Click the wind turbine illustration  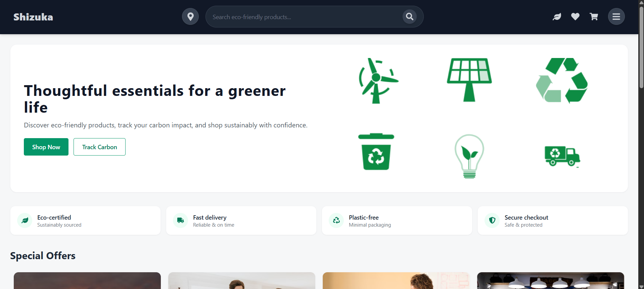(x=377, y=81)
